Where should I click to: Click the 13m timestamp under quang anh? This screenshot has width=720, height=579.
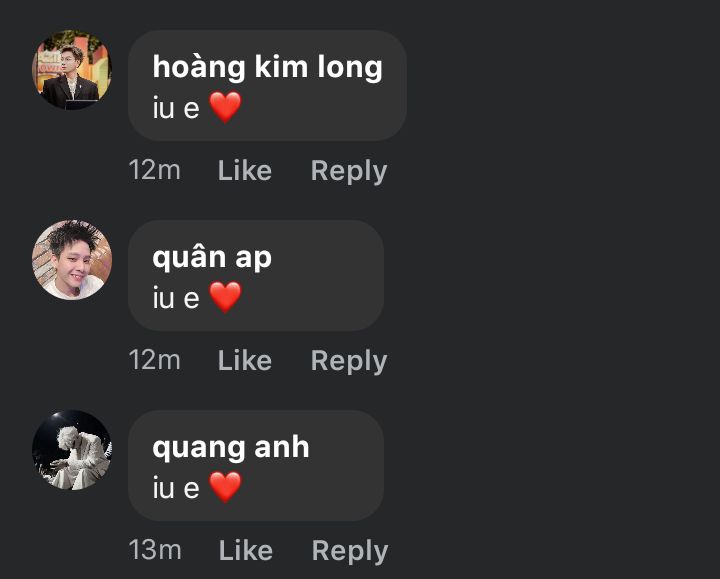click(155, 550)
